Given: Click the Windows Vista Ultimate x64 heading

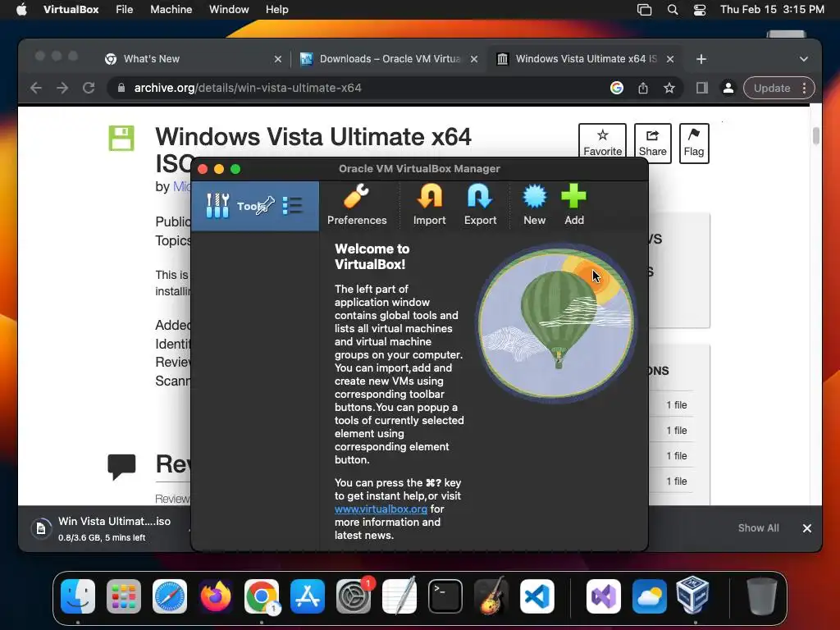Looking at the screenshot, I should point(313,137).
